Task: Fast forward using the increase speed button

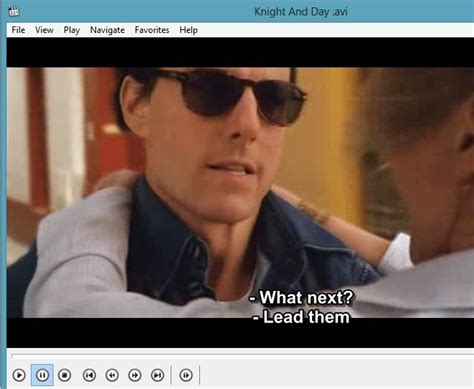Action: (135, 375)
